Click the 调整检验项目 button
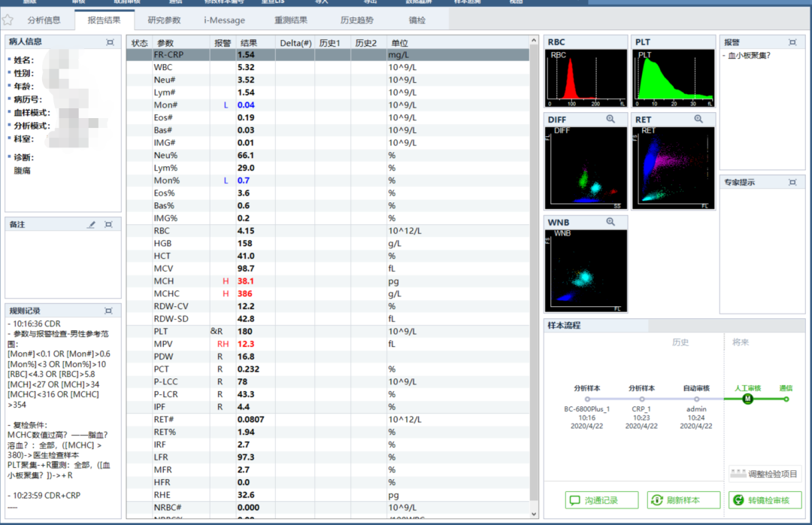 pos(765,474)
